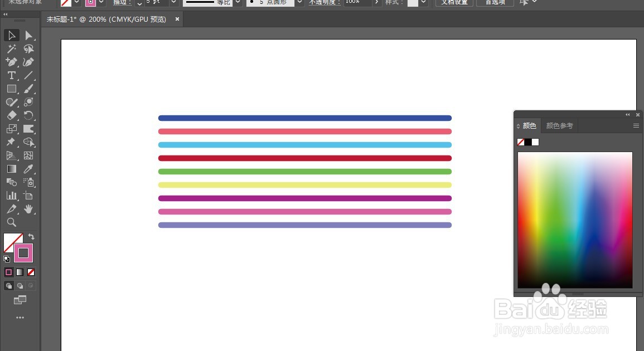The width and height of the screenshot is (644, 351).
Task: Select the Direct Selection tool
Action: (x=29, y=35)
